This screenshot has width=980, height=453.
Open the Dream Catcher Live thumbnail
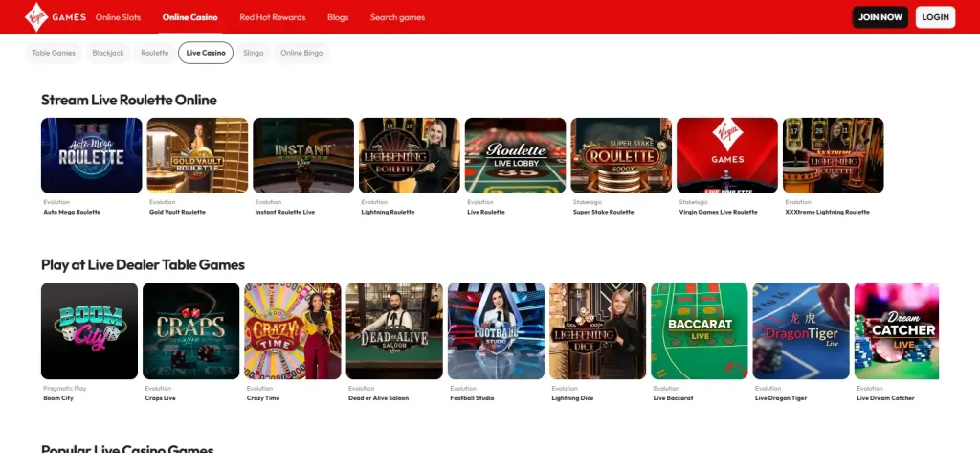(896, 331)
